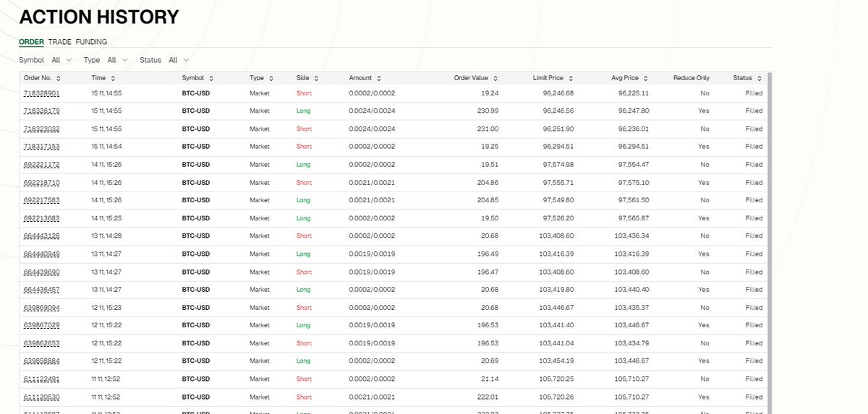Screen dimensions: 868x414
Task: Open order number 611120530
Action: [x=41, y=397]
